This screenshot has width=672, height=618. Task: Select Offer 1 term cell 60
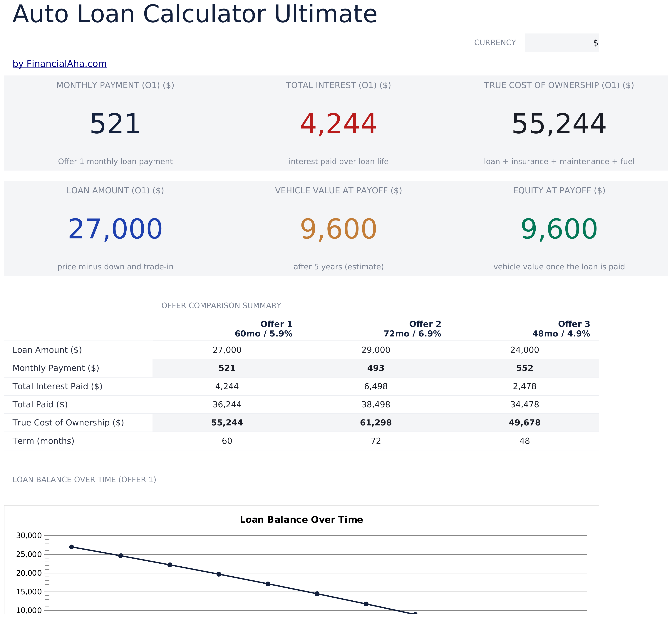227,441
